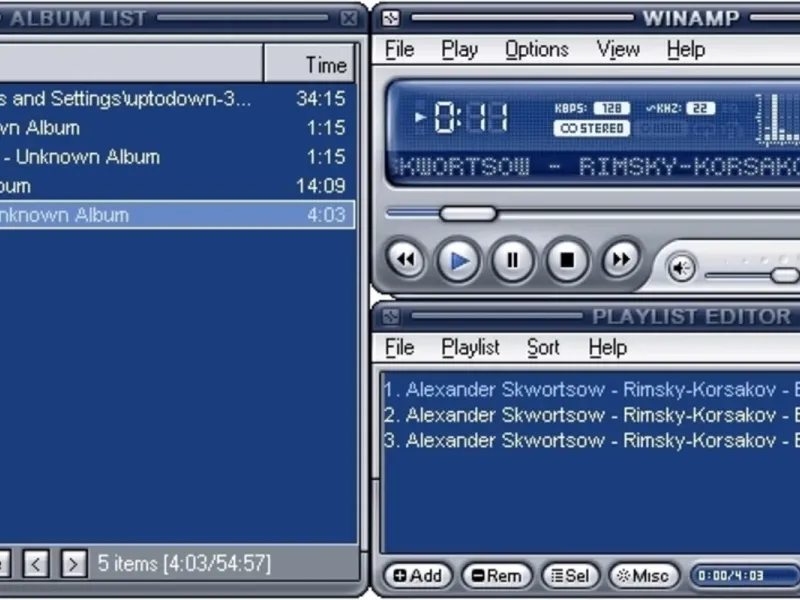Click the previous arrow in Album List

(x=36, y=564)
